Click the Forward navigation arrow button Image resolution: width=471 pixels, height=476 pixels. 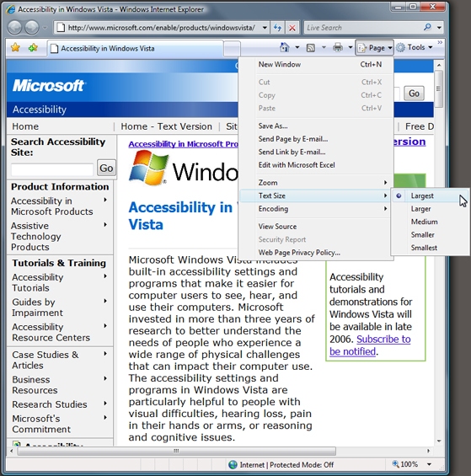[x=32, y=28]
